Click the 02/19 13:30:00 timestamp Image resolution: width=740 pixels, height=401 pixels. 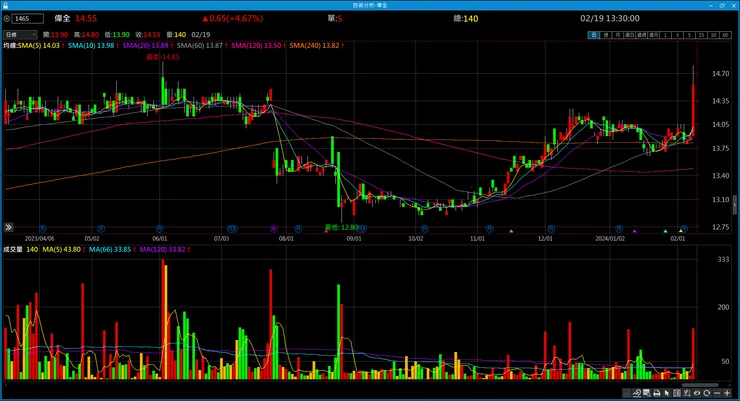[x=610, y=18]
